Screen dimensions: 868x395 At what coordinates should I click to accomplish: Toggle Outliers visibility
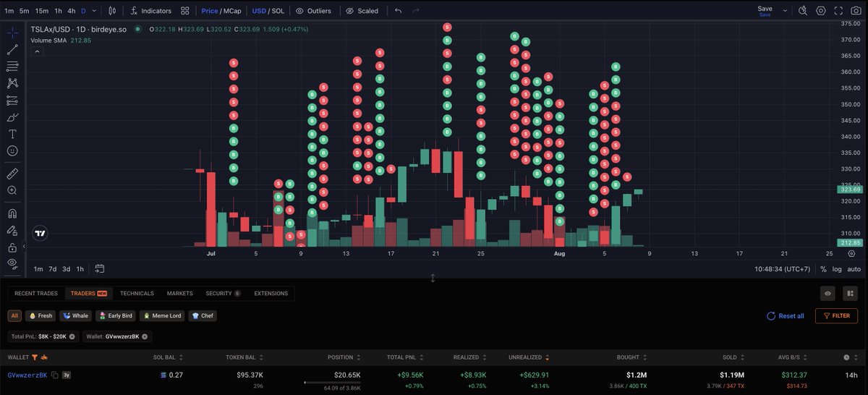tap(313, 11)
